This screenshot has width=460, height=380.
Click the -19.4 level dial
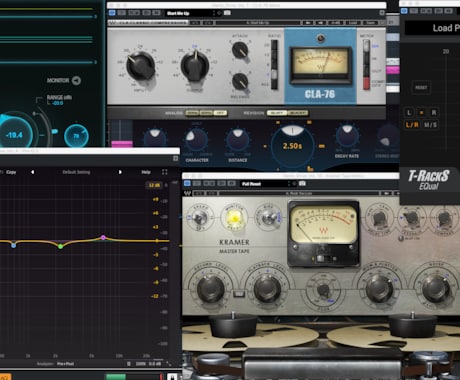click(14, 135)
